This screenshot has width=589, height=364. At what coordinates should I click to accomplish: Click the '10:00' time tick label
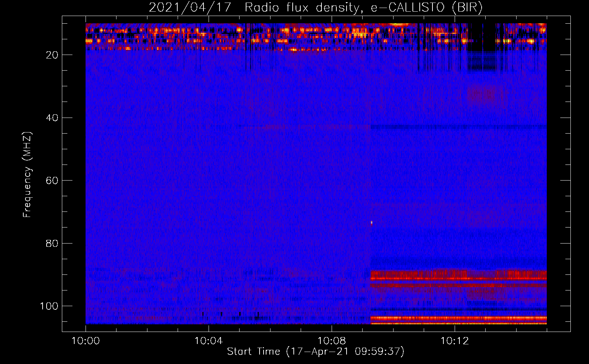tap(86, 341)
